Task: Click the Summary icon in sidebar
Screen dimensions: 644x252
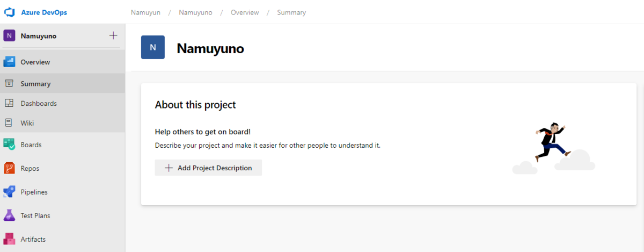Action: (x=9, y=83)
